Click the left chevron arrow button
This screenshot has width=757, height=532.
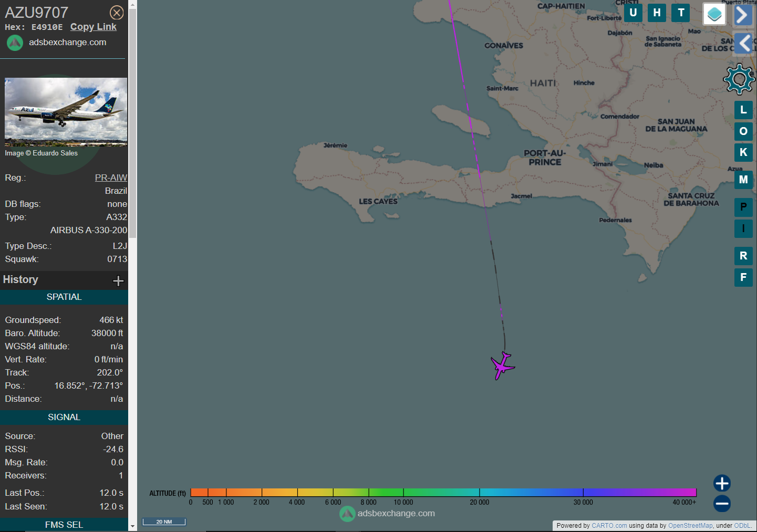tap(743, 43)
